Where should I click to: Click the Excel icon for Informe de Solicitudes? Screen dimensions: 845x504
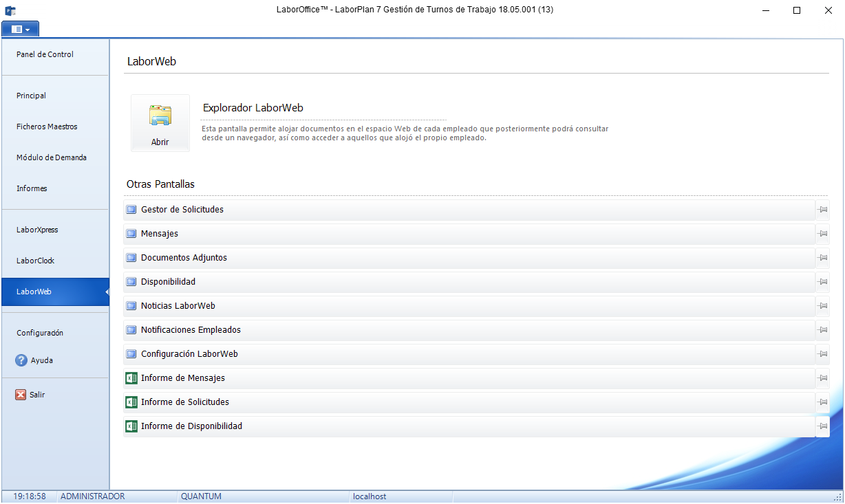[x=131, y=402]
